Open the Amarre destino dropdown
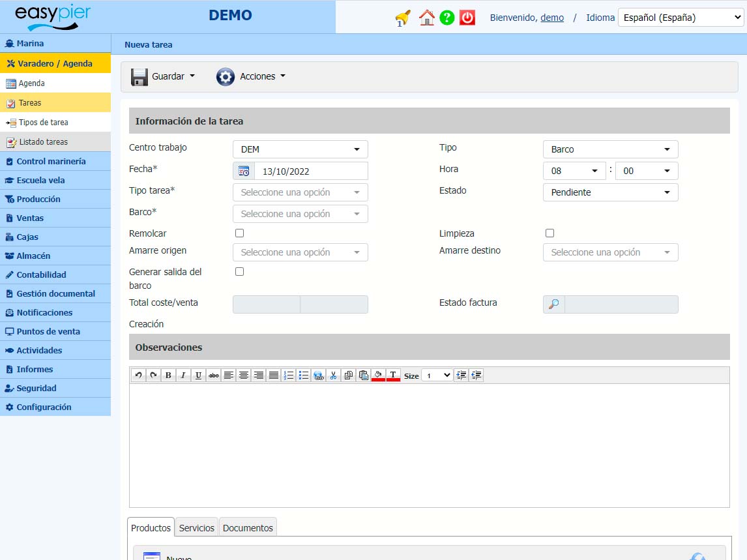Viewport: 747px width, 560px height. [610, 252]
